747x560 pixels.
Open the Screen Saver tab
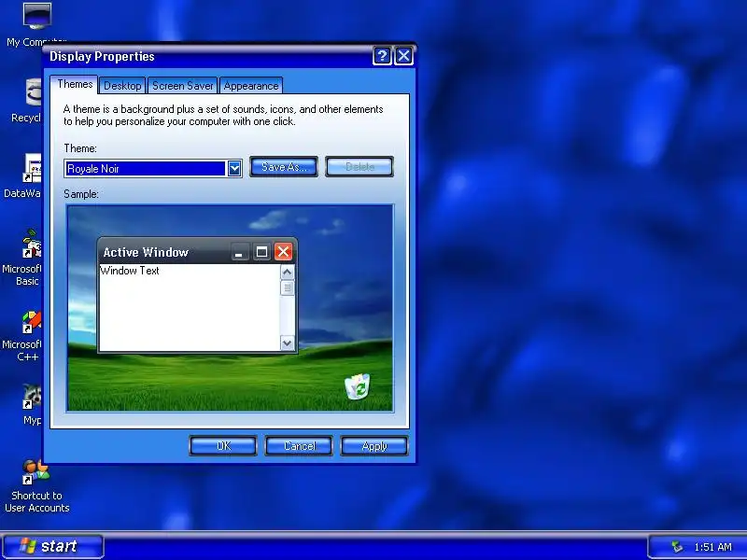click(x=182, y=86)
